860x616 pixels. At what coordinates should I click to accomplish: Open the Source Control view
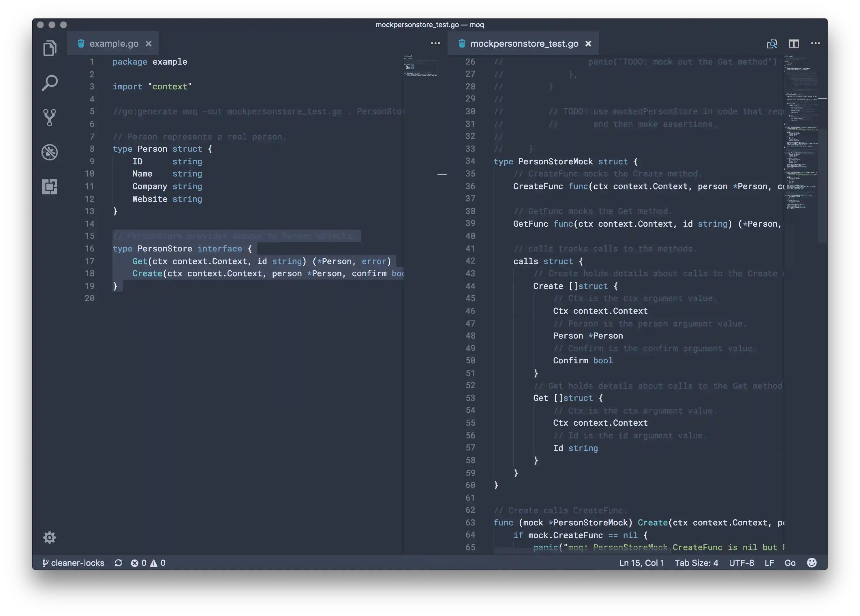(50, 117)
